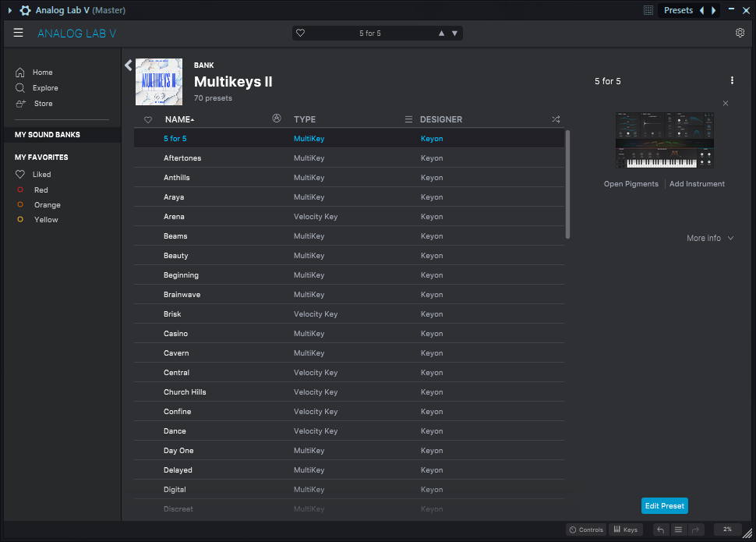
Task: Open the Explore section
Action: point(37,88)
